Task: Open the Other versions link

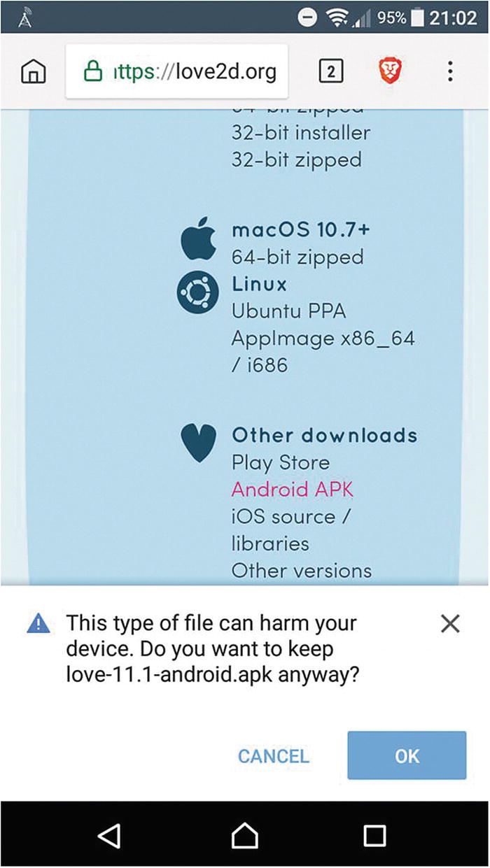Action: coord(301,571)
